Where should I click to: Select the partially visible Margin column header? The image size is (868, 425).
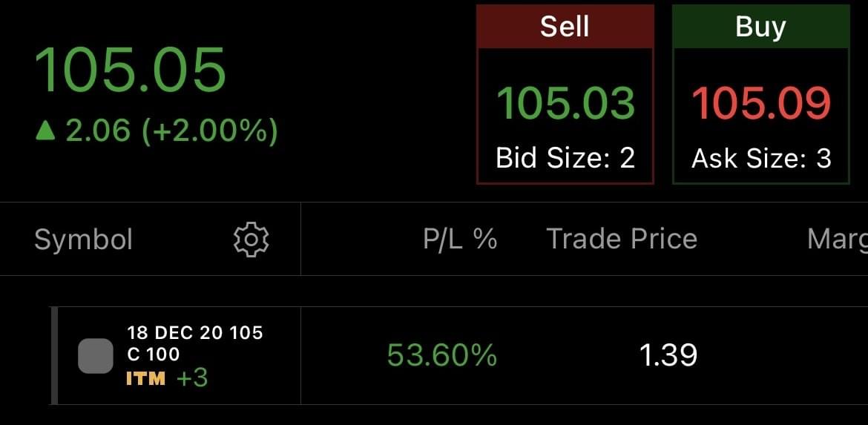[837, 239]
